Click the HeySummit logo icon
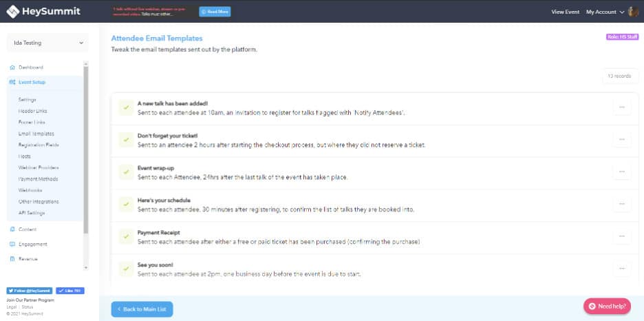 (12, 12)
